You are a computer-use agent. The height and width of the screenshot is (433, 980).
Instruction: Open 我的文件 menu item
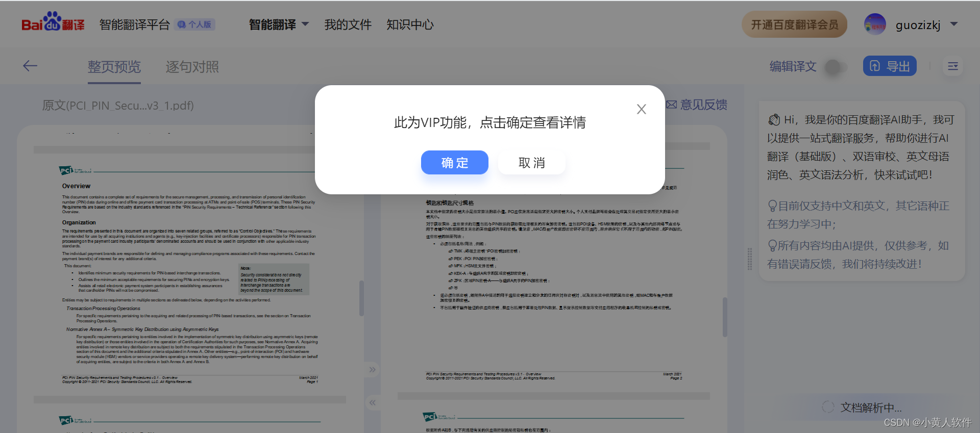coord(348,24)
